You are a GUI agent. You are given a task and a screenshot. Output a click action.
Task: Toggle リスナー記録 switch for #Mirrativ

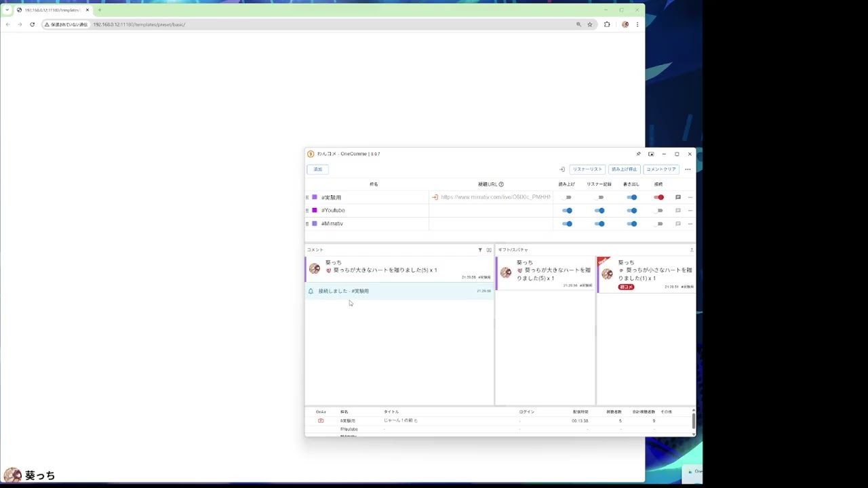(x=600, y=224)
